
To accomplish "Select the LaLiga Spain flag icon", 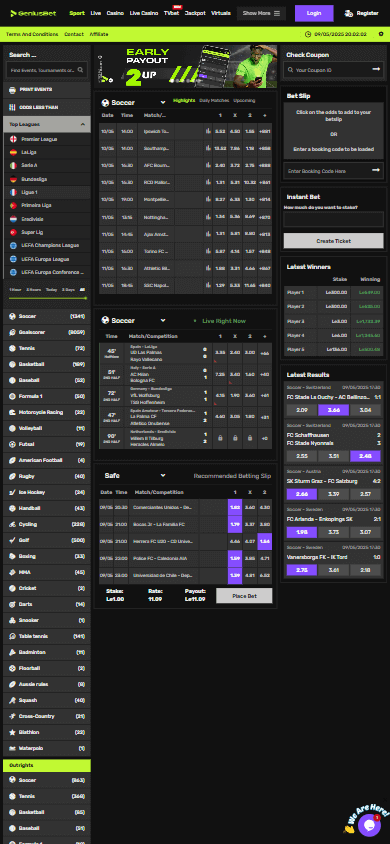I will [13, 152].
